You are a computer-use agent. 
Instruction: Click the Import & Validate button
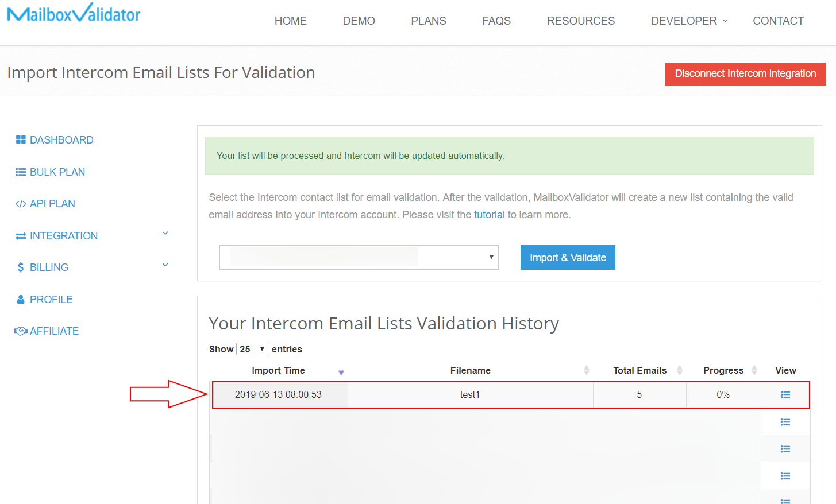click(568, 257)
